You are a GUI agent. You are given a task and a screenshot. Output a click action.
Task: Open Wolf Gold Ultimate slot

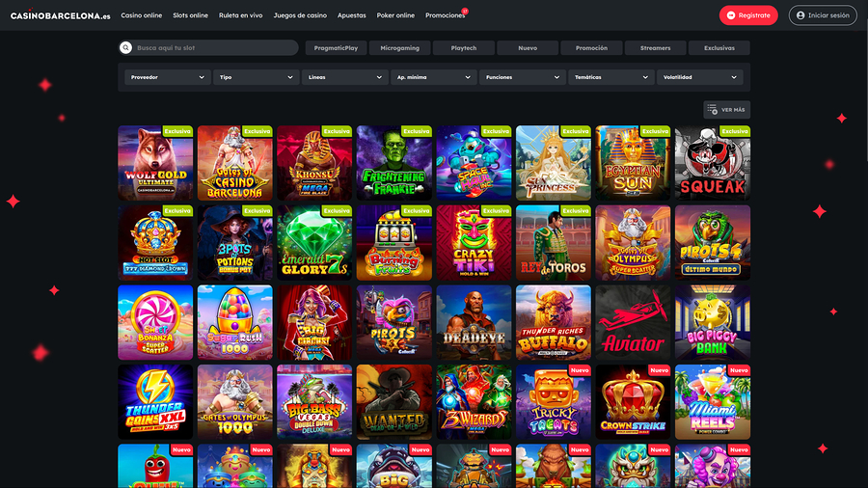155,163
